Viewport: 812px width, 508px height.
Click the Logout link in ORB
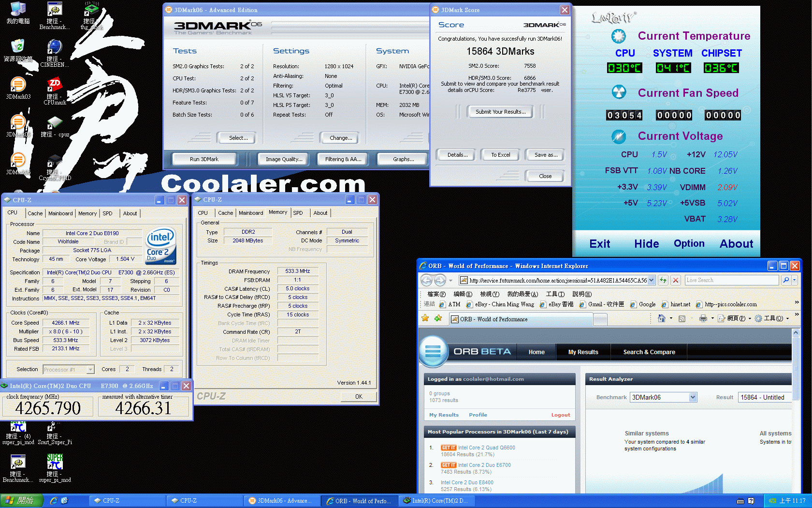561,415
